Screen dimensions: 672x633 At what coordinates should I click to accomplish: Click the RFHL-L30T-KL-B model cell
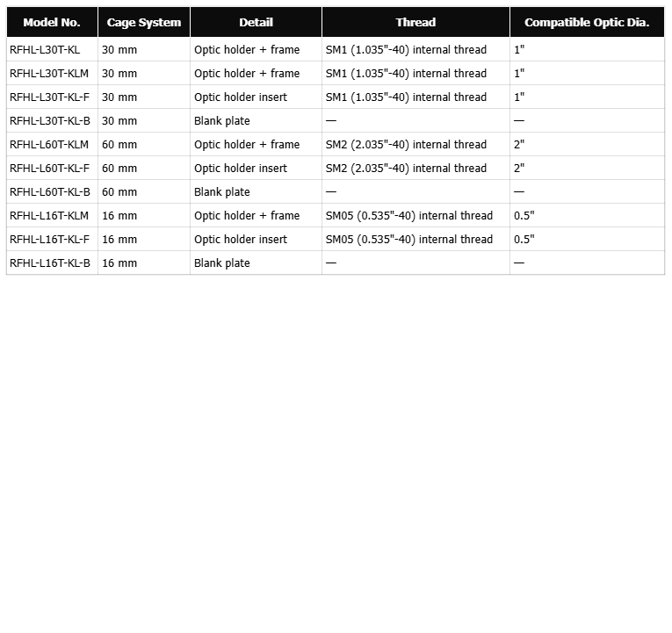click(x=50, y=121)
